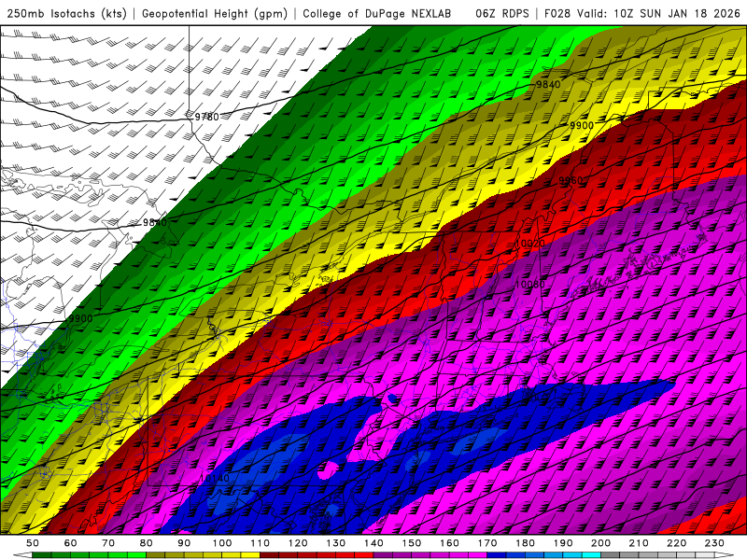Select the 200 kts scale label
The height and width of the screenshot is (560, 747).
(600, 543)
